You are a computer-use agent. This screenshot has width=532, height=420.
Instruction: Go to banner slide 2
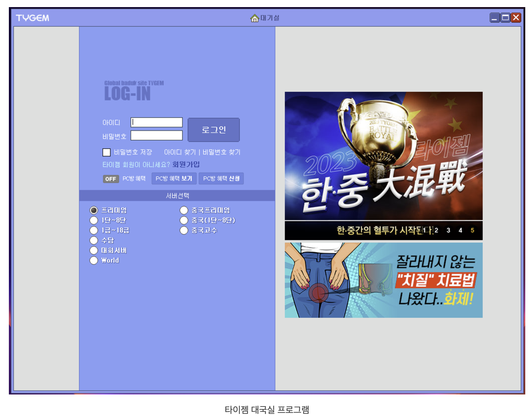pyautogui.click(x=436, y=230)
